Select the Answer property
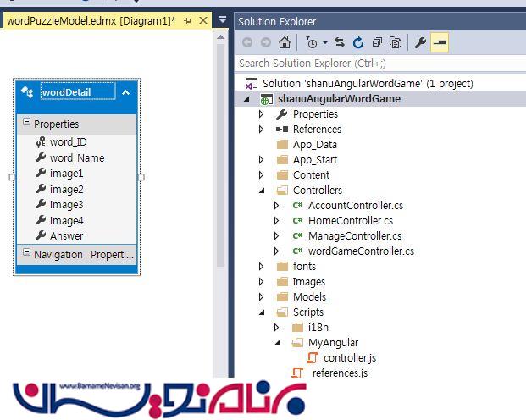This screenshot has height=420, width=526. pos(66,236)
